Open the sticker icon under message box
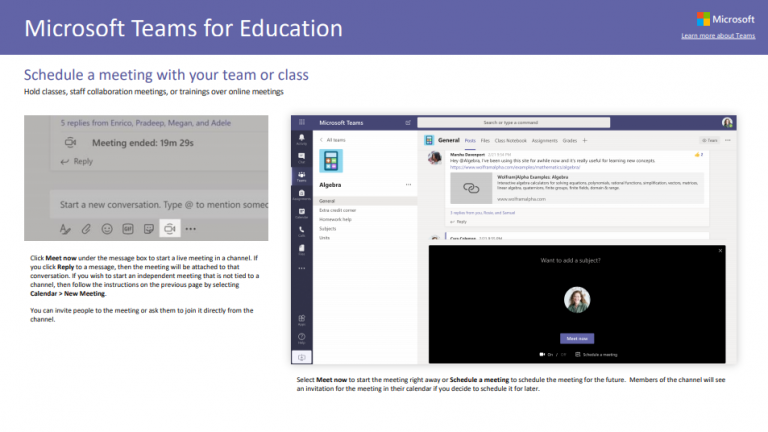 149,229
